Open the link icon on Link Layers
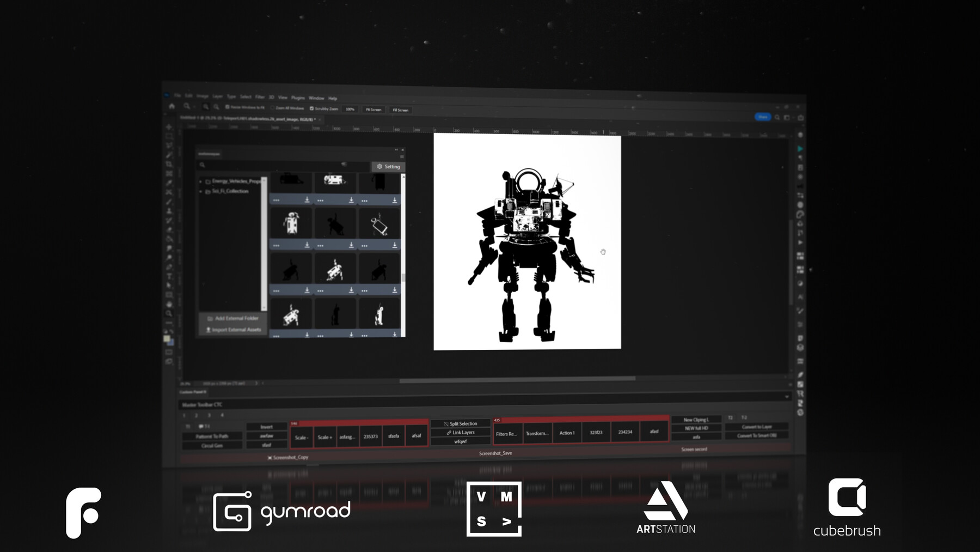This screenshot has height=552, width=980. (449, 433)
